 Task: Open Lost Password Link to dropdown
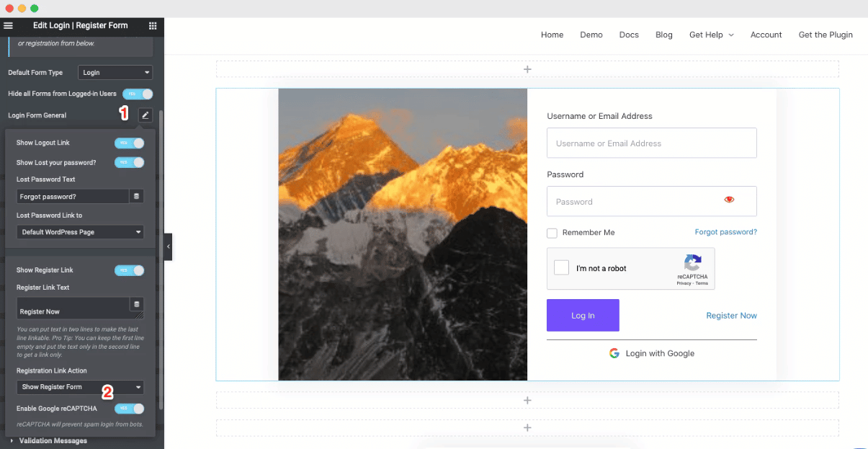click(80, 232)
